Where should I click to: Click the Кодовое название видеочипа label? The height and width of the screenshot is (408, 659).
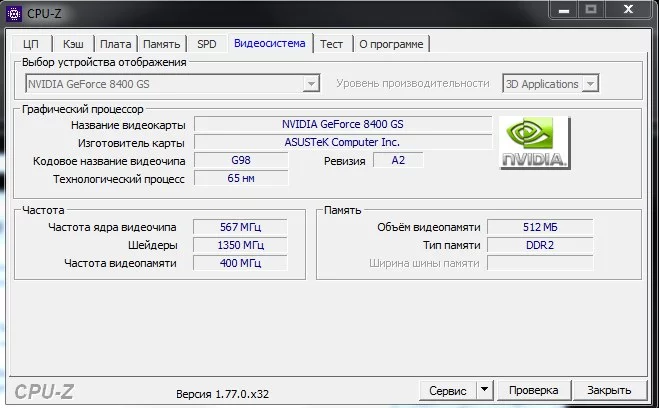point(109,161)
